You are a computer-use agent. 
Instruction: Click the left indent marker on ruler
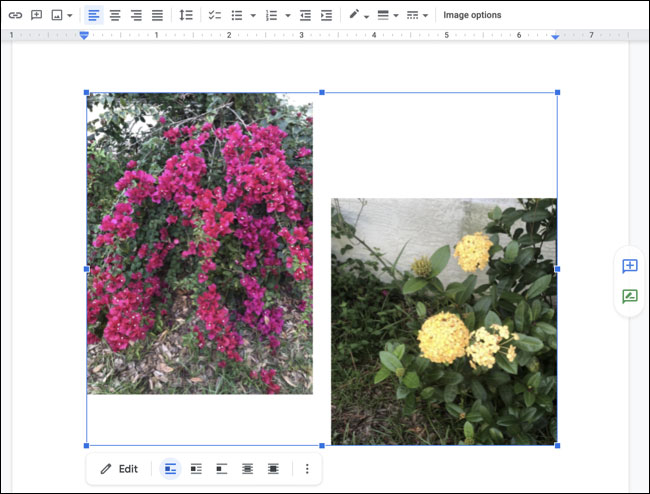click(x=84, y=36)
